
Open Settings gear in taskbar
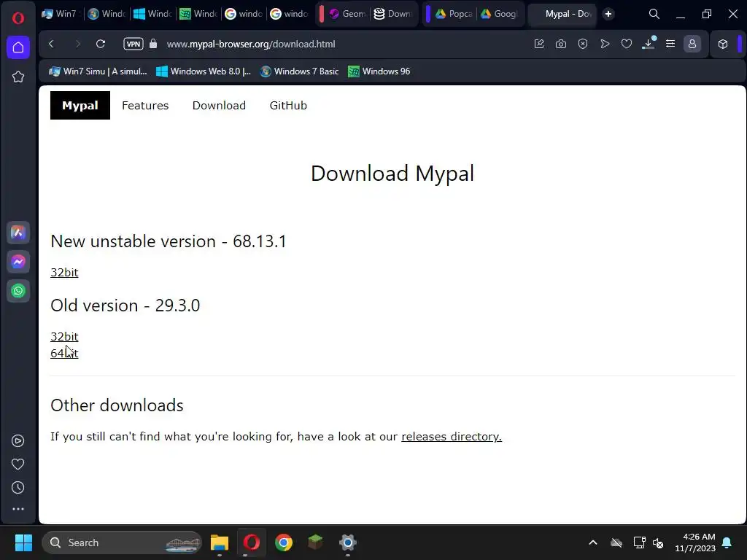[x=348, y=542]
